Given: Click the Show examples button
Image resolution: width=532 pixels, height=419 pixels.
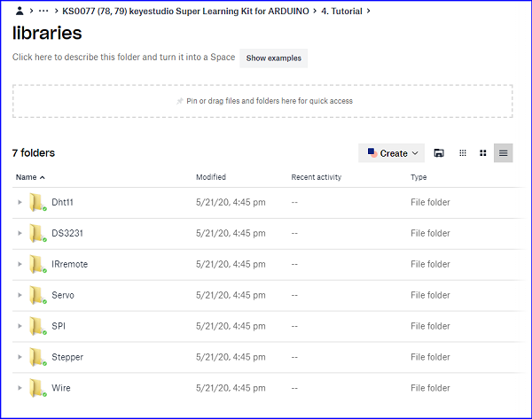Looking at the screenshot, I should pos(273,58).
